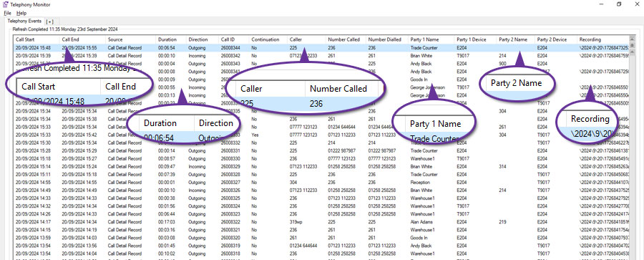Click the Recording column header
The height and width of the screenshot is (260, 644).
[x=603, y=39]
